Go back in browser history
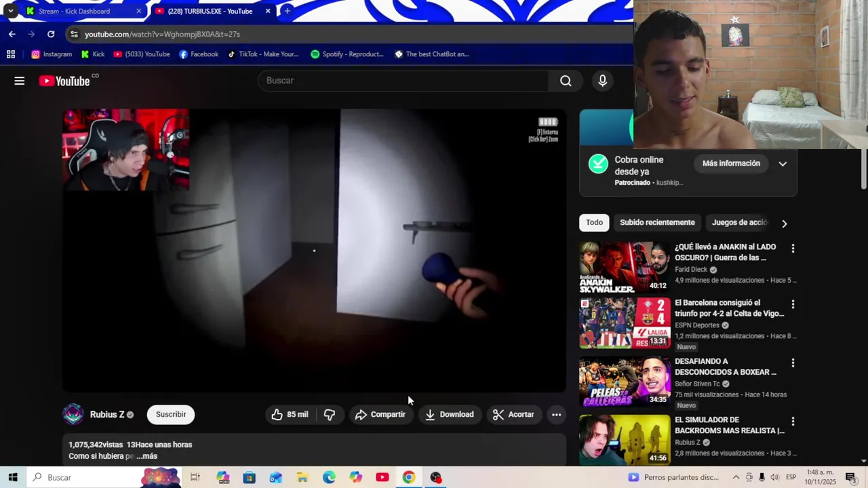868x488 pixels. (12, 34)
